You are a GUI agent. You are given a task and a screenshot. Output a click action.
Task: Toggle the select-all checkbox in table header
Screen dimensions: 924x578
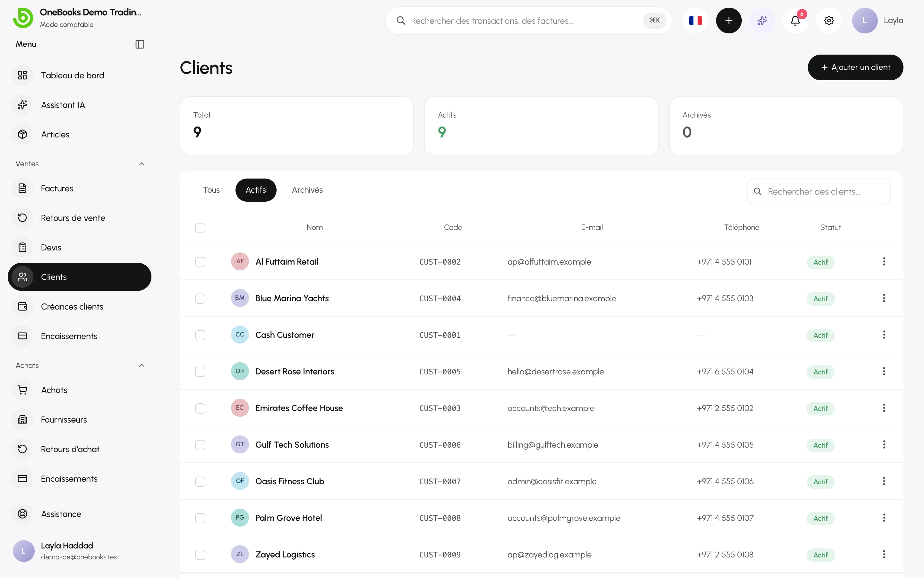[x=200, y=228]
